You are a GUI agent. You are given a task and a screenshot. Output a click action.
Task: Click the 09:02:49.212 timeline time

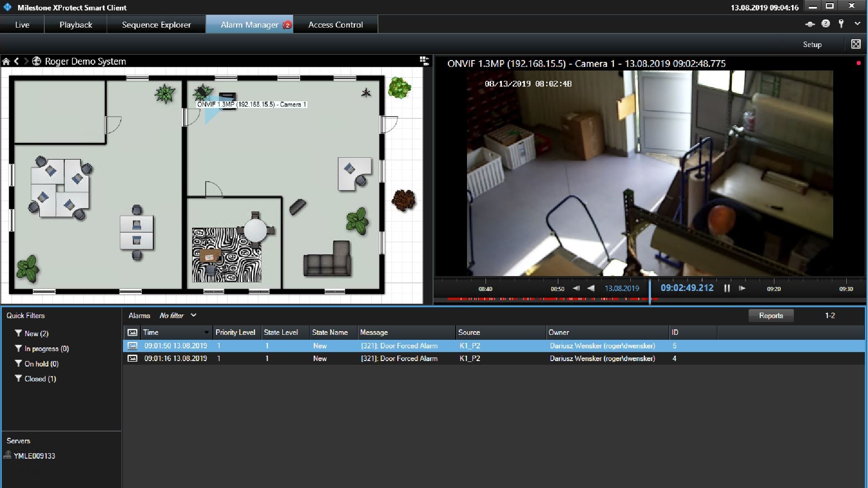coord(687,288)
